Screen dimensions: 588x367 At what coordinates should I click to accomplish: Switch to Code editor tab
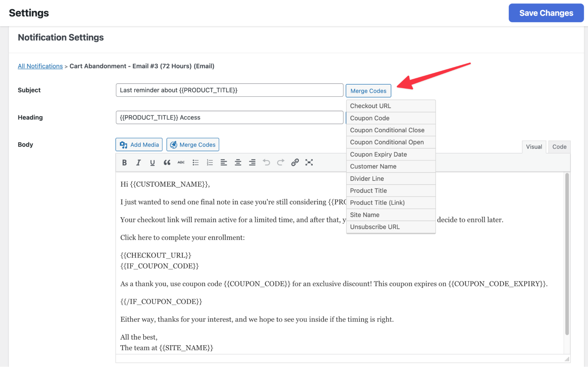[559, 147]
